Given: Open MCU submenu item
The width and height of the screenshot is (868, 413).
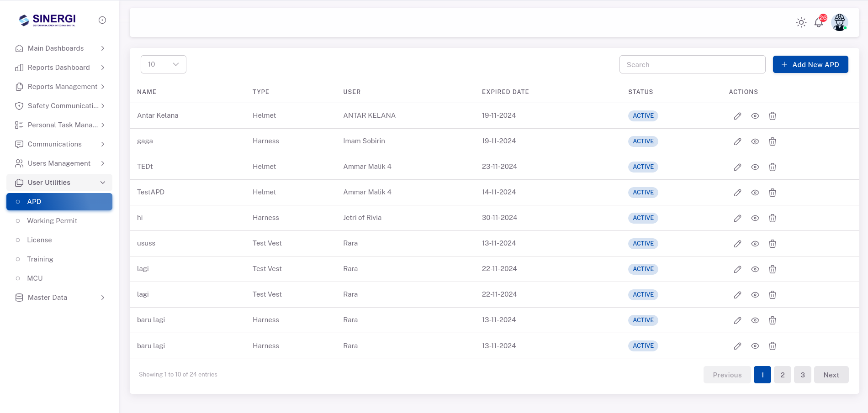Looking at the screenshot, I should (59, 278).
